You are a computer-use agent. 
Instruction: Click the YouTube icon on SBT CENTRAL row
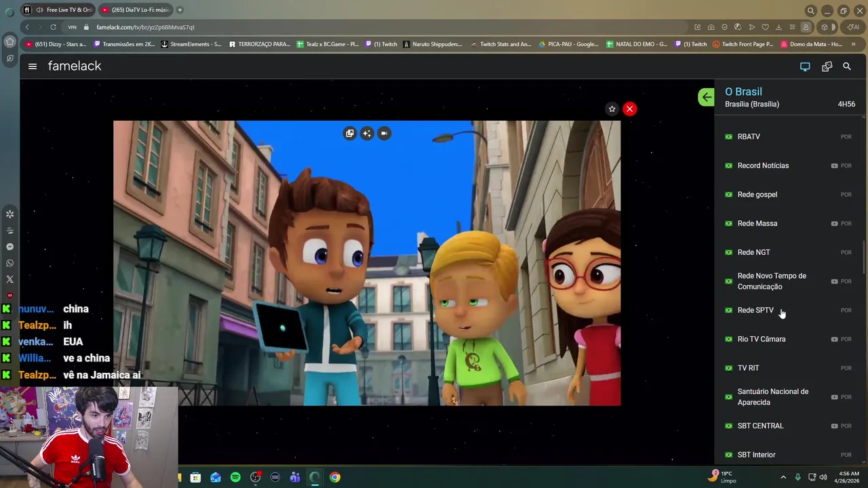click(x=834, y=426)
